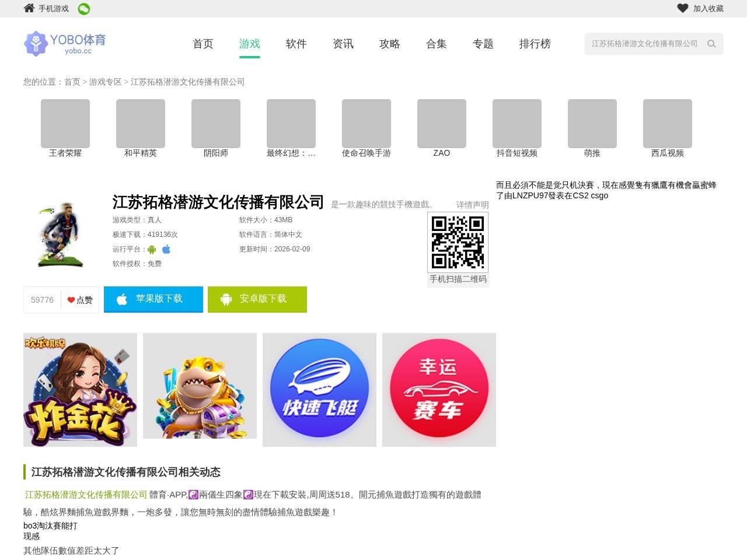
Task: Click the 更新时间：2026-02-09 text
Action: point(274,249)
